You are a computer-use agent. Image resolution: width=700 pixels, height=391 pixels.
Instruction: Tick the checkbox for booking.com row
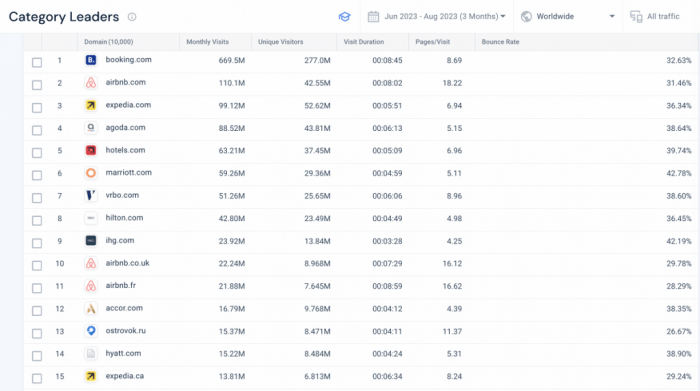tap(37, 62)
